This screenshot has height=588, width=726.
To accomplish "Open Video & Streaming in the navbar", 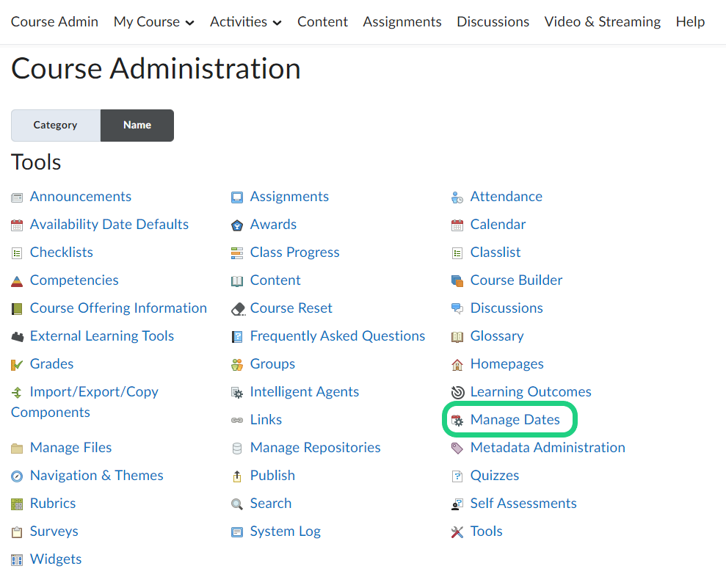I will click(602, 22).
